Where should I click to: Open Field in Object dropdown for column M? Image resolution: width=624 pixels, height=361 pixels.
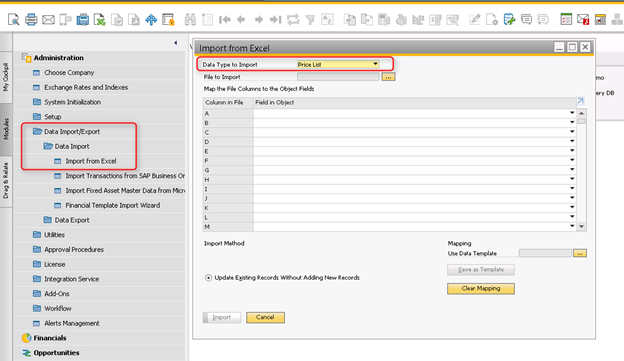click(x=572, y=226)
